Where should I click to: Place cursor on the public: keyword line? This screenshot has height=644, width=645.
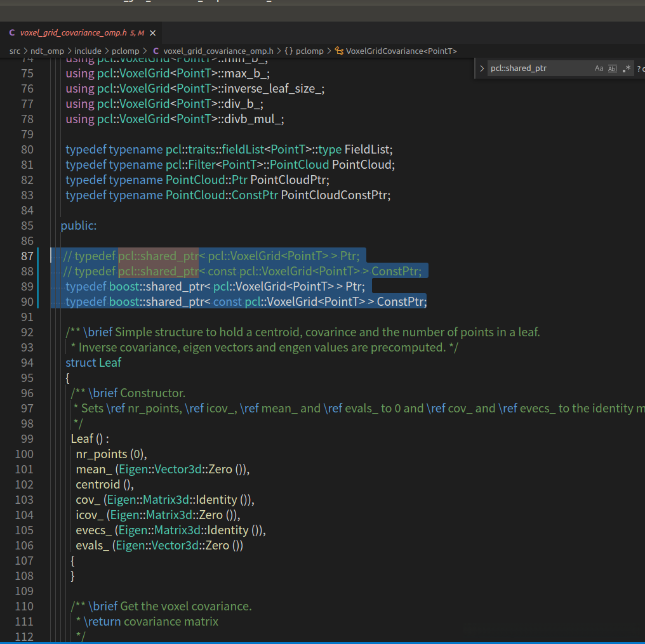pyautogui.click(x=79, y=226)
